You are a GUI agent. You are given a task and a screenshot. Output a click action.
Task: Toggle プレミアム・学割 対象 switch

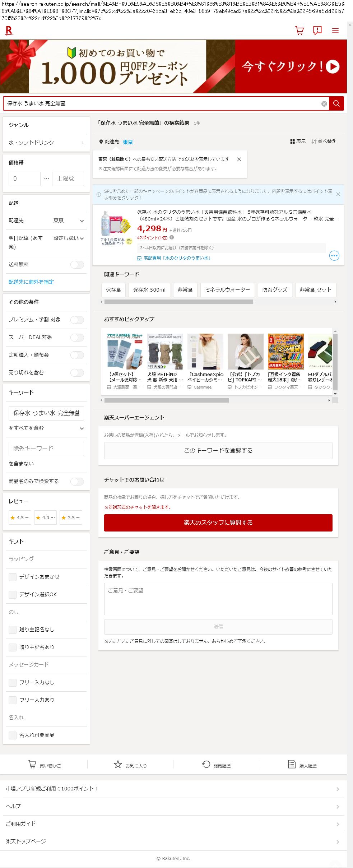(77, 320)
